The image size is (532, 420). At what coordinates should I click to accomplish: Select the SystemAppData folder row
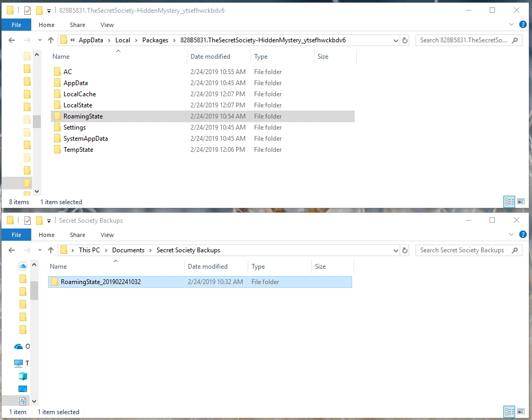coord(203,138)
